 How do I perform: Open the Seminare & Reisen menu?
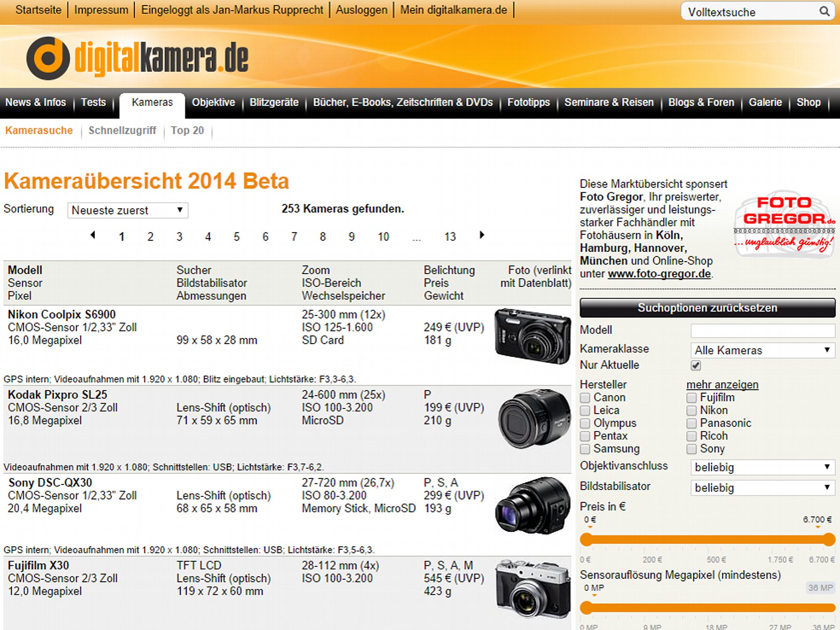click(609, 102)
